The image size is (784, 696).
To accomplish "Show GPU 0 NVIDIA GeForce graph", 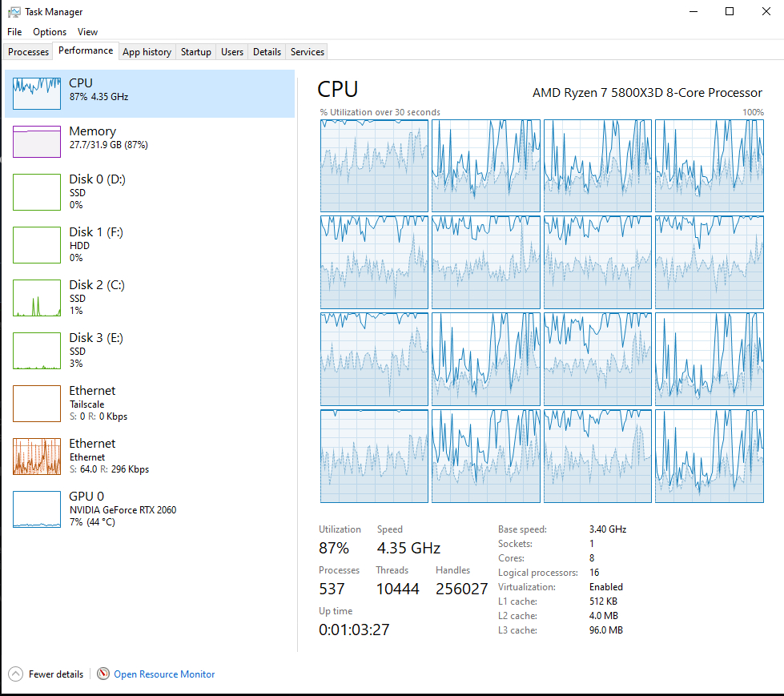I will [x=37, y=509].
